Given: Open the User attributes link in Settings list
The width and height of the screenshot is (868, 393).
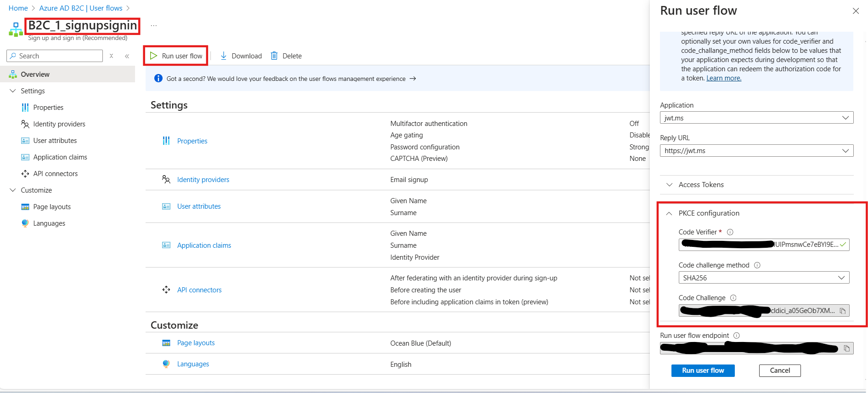Looking at the screenshot, I should pyautogui.click(x=199, y=206).
